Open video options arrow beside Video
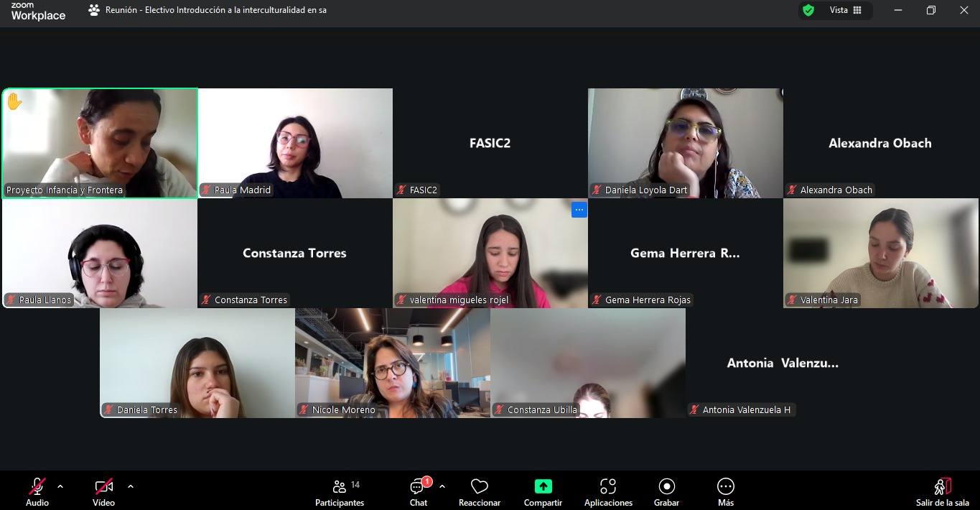 [x=131, y=486]
